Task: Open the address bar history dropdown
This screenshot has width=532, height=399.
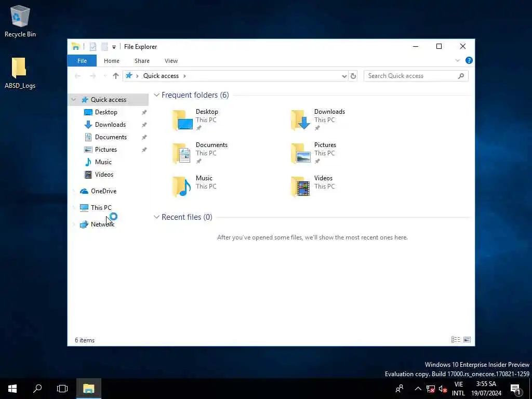Action: click(x=344, y=76)
